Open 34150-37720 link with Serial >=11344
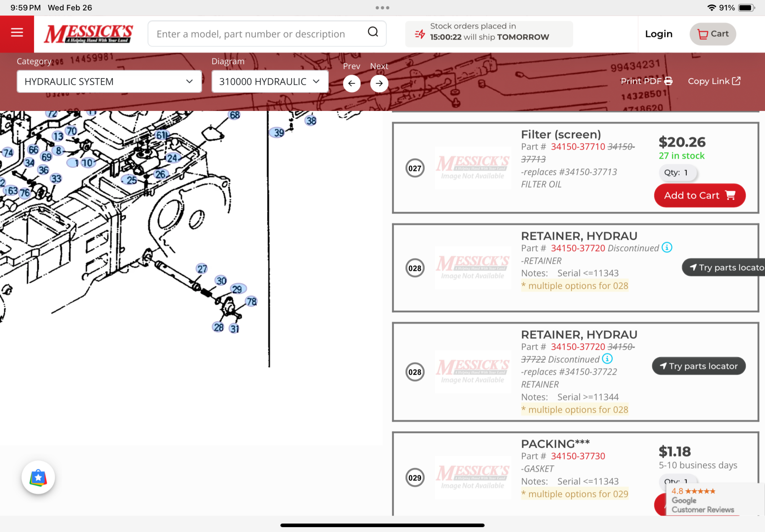Viewport: 765px width, 532px height. point(578,347)
